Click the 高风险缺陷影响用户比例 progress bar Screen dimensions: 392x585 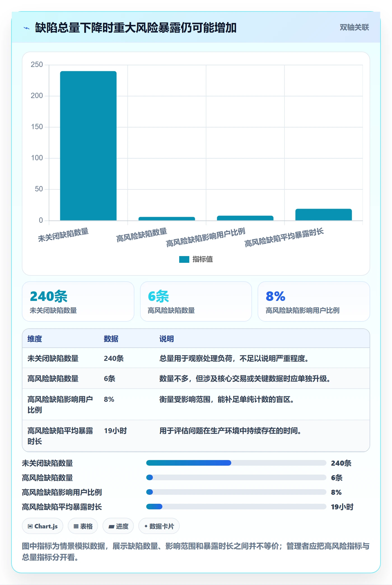click(236, 492)
